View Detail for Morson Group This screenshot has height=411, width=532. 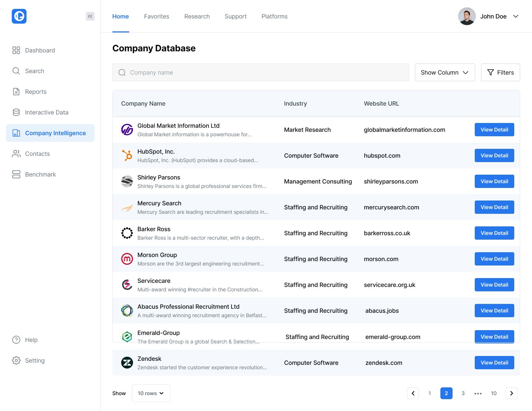(x=494, y=259)
